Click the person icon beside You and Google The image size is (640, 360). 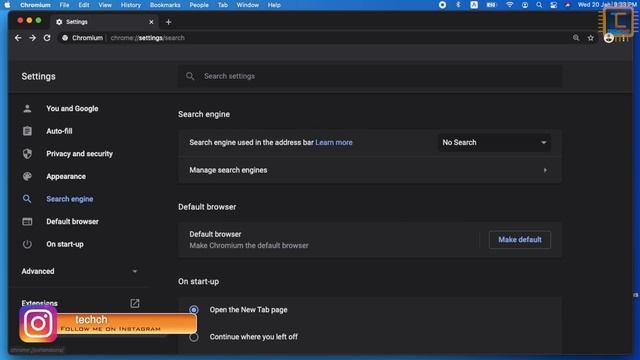[27, 109]
